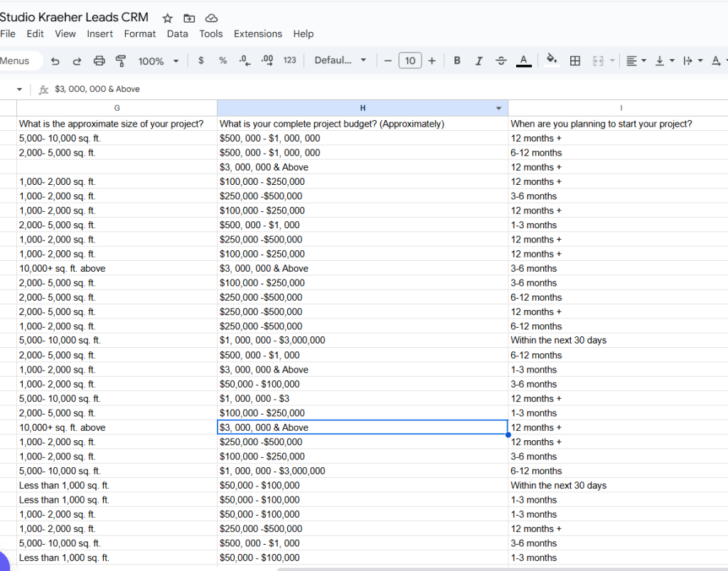728x571 pixels.
Task: Open the text wrapping dropdown
Action: click(693, 61)
